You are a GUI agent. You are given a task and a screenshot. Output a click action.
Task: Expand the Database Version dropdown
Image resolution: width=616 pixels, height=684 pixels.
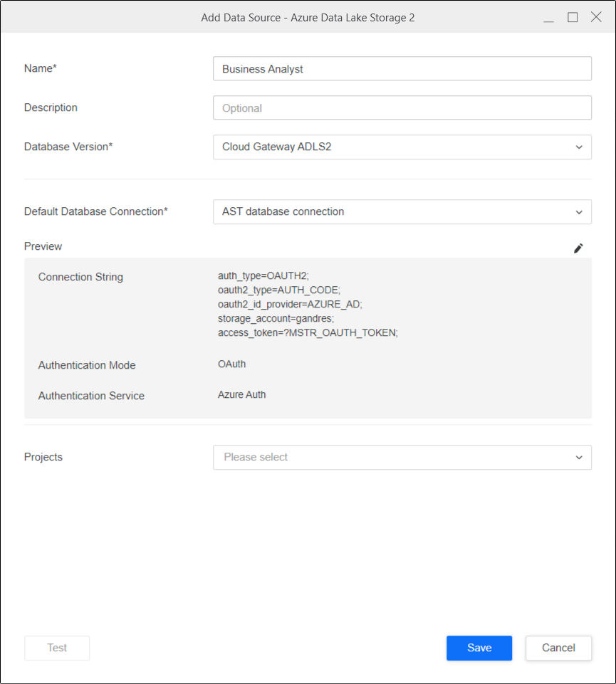[x=402, y=147]
